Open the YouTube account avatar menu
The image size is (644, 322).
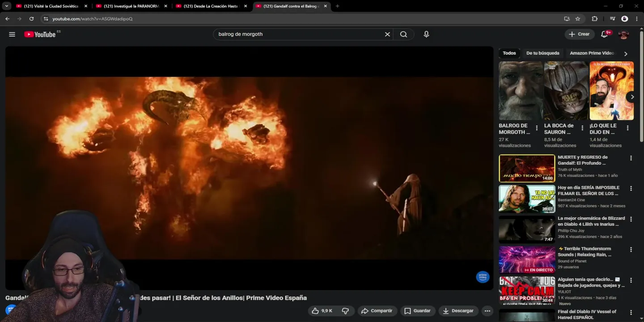click(x=623, y=34)
